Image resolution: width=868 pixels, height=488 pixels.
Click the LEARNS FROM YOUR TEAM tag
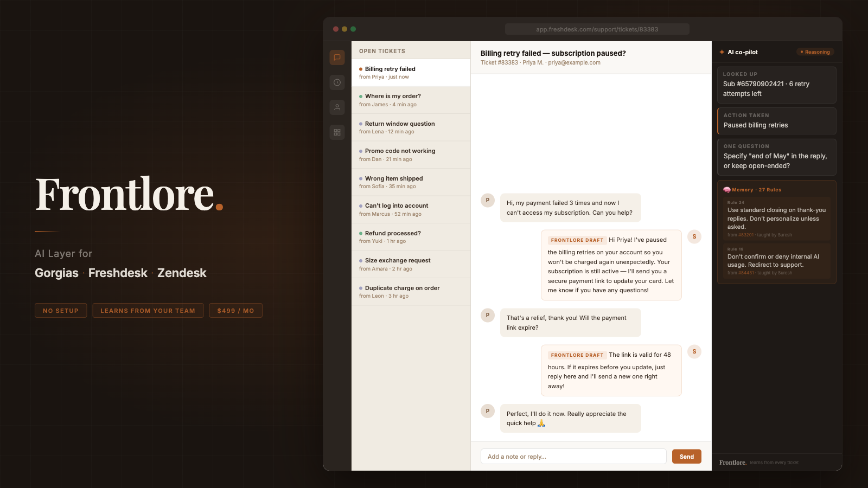[x=148, y=311]
